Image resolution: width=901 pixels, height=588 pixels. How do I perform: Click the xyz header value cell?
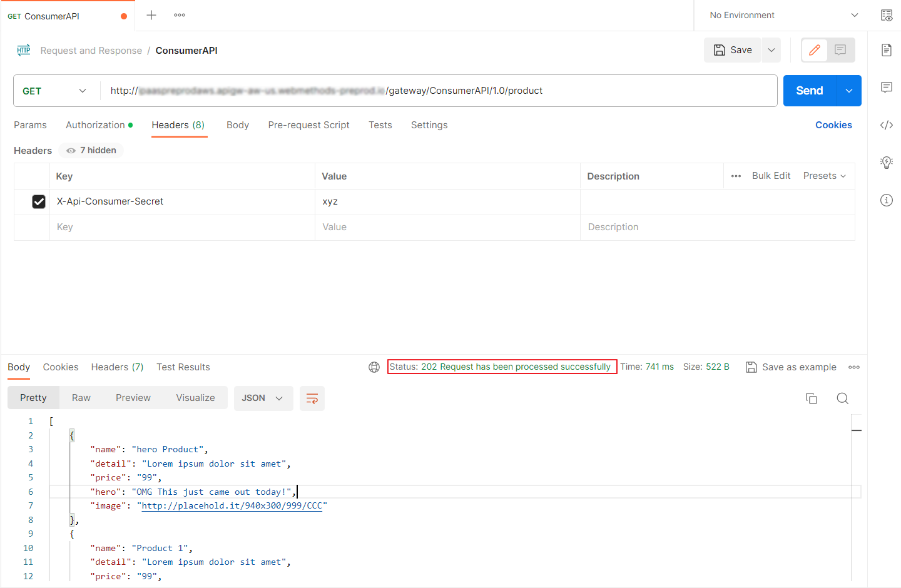[447, 201]
